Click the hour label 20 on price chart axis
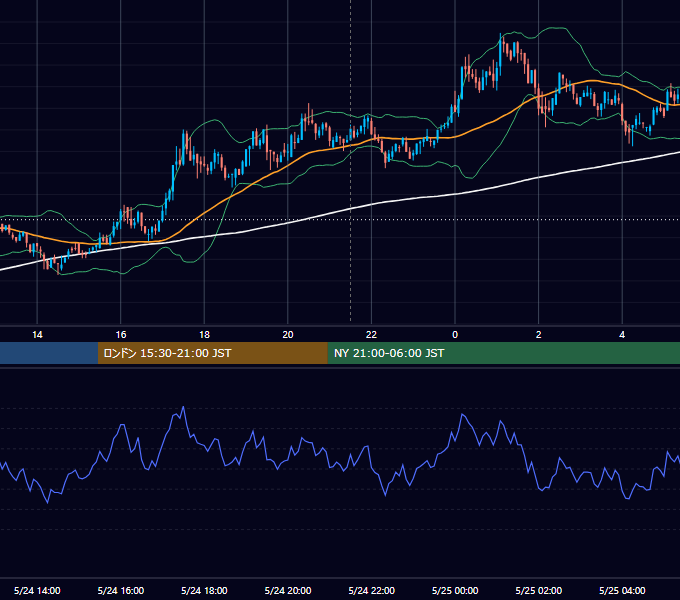The width and height of the screenshot is (680, 600). pyautogui.click(x=288, y=335)
